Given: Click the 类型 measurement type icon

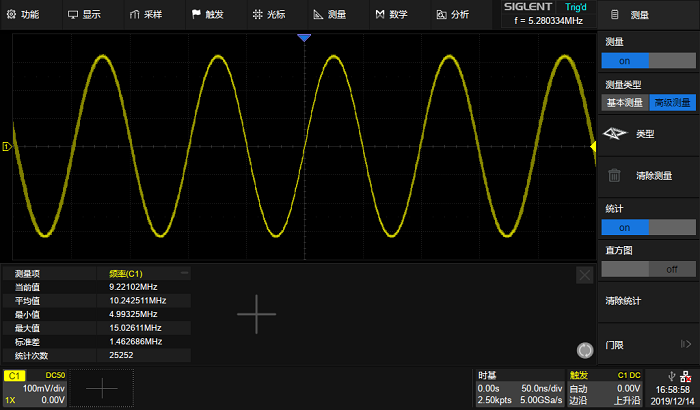Looking at the screenshot, I should (615, 134).
